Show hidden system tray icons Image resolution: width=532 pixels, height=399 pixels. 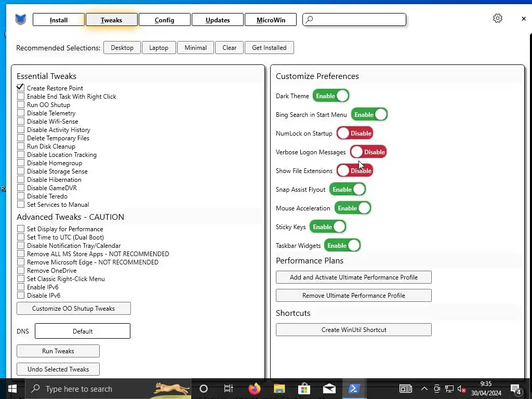[x=424, y=389]
